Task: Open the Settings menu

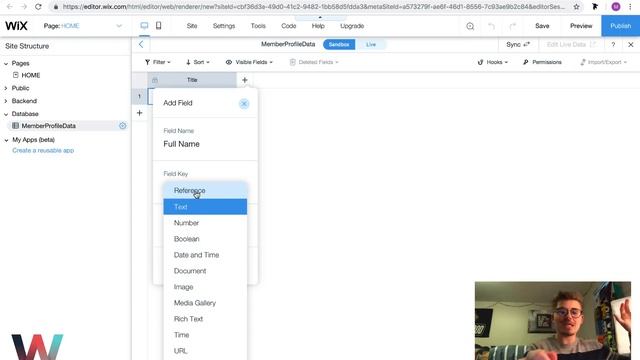Action: point(224,26)
